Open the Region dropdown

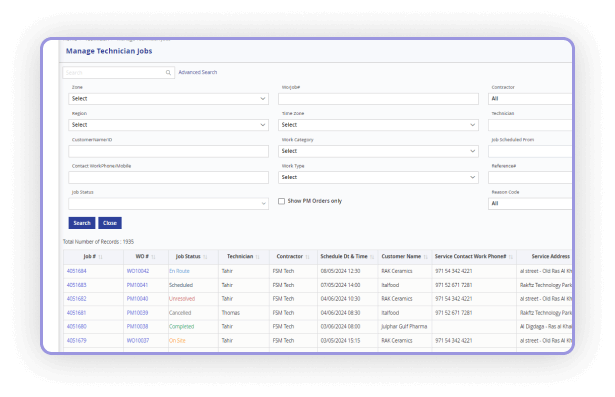[168, 125]
